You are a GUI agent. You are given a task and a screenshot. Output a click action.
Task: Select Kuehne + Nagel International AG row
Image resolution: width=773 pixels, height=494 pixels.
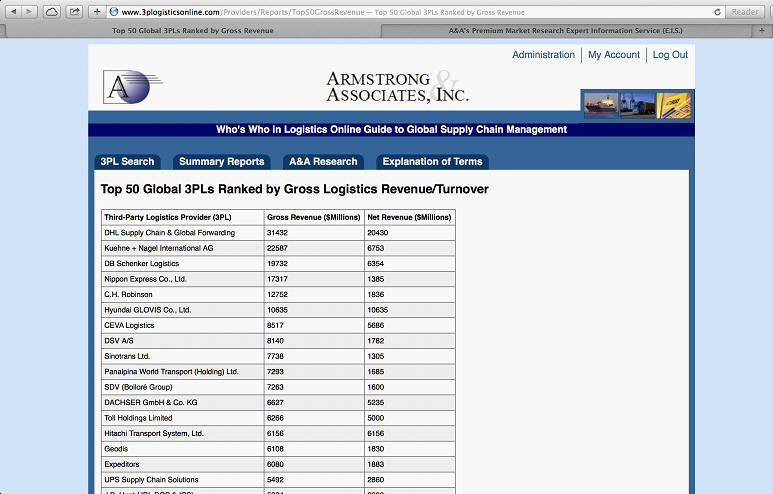278,248
